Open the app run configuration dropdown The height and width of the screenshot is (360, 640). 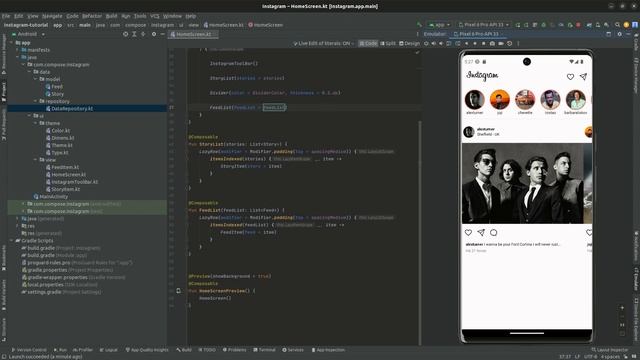point(439,25)
